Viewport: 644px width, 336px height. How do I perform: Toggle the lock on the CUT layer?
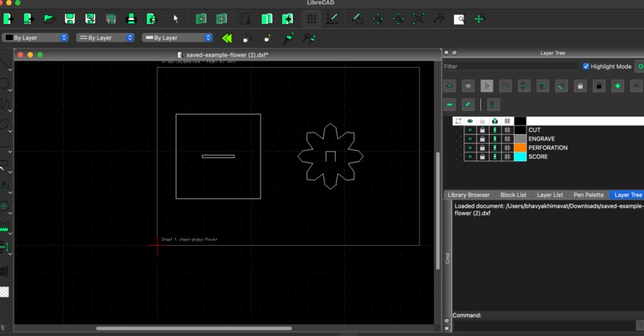click(x=483, y=130)
